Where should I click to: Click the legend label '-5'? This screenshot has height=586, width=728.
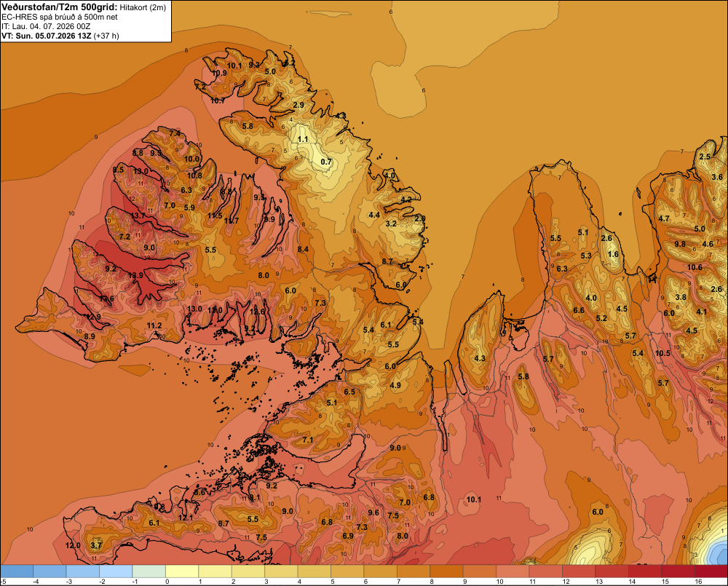click(x=4, y=582)
